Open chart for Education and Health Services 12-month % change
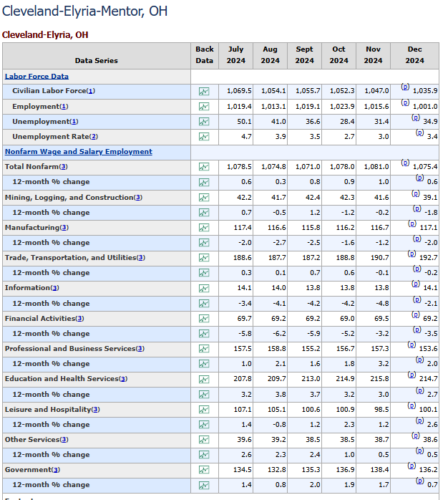The image size is (448, 500). click(x=204, y=395)
